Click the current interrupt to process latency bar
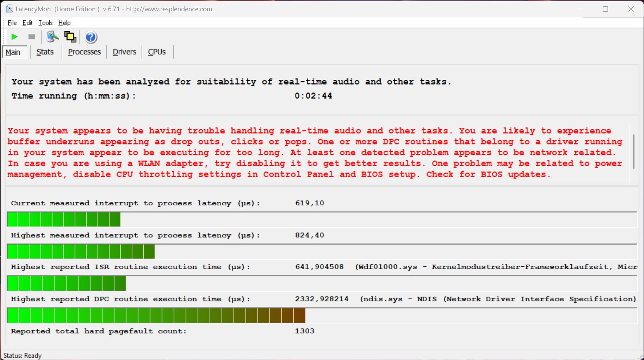 point(64,220)
